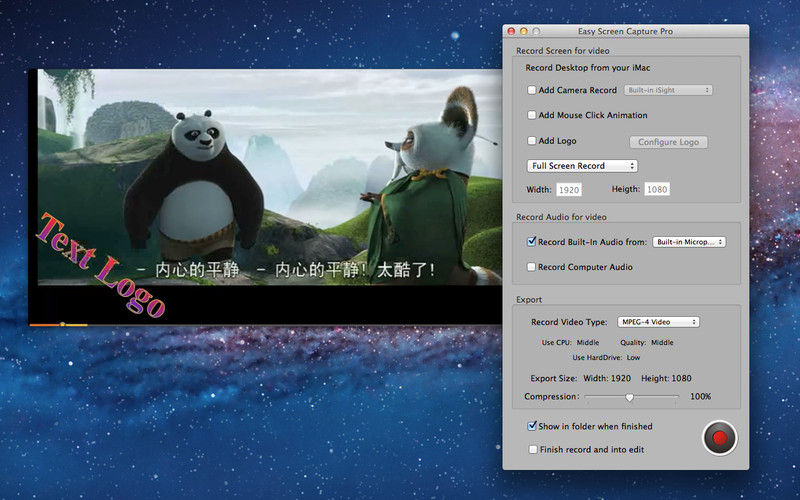The height and width of the screenshot is (500, 800).
Task: Start recording with the red record button
Action: [719, 437]
